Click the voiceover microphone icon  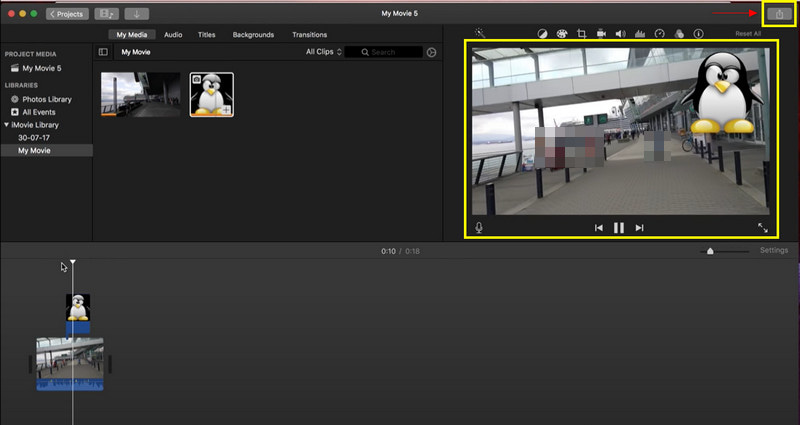(479, 228)
